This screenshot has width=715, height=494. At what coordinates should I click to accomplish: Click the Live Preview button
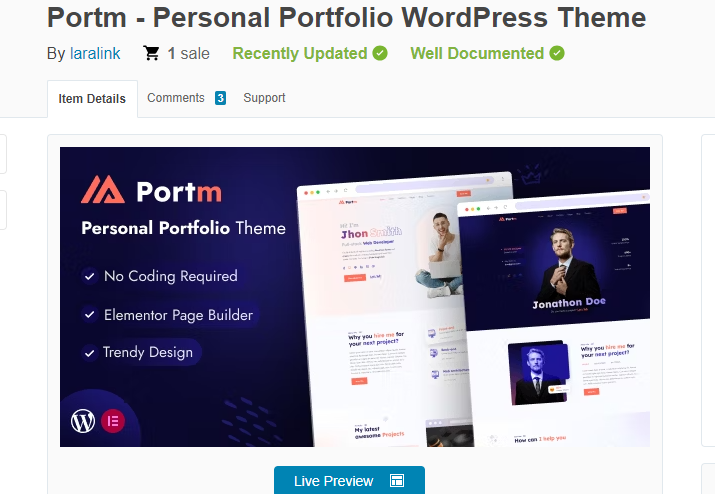(349, 480)
